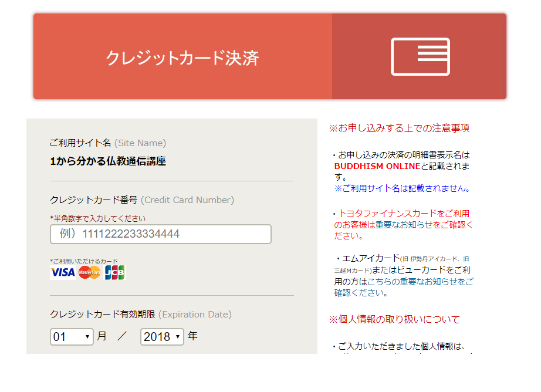Click the site name 1から分かる仏教通信講座

pyautogui.click(x=108, y=161)
